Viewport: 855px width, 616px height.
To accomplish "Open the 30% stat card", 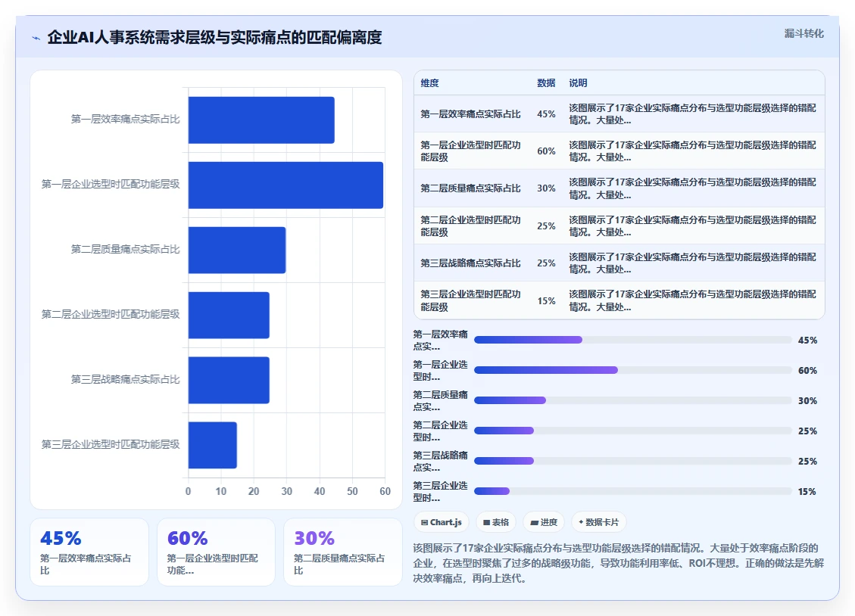I will (x=343, y=552).
